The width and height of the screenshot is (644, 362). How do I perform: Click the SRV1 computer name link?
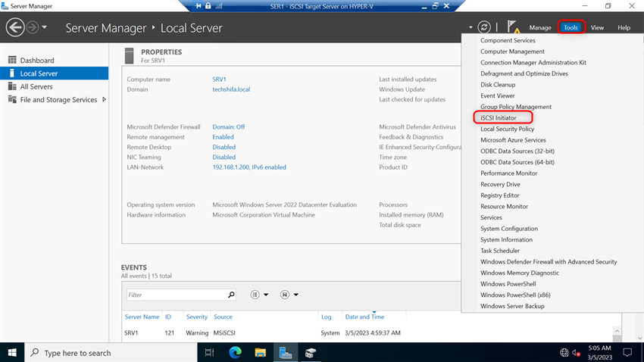point(219,80)
